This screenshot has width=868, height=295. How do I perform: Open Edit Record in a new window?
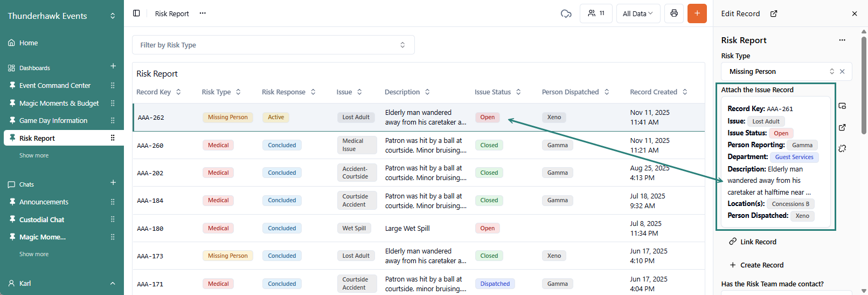pos(774,13)
